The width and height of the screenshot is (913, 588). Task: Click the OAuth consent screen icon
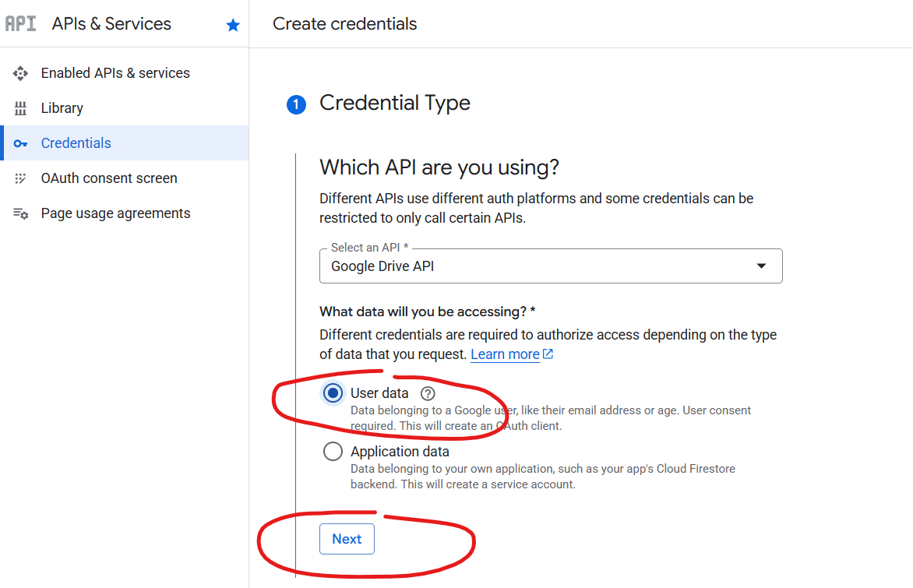coord(21,178)
